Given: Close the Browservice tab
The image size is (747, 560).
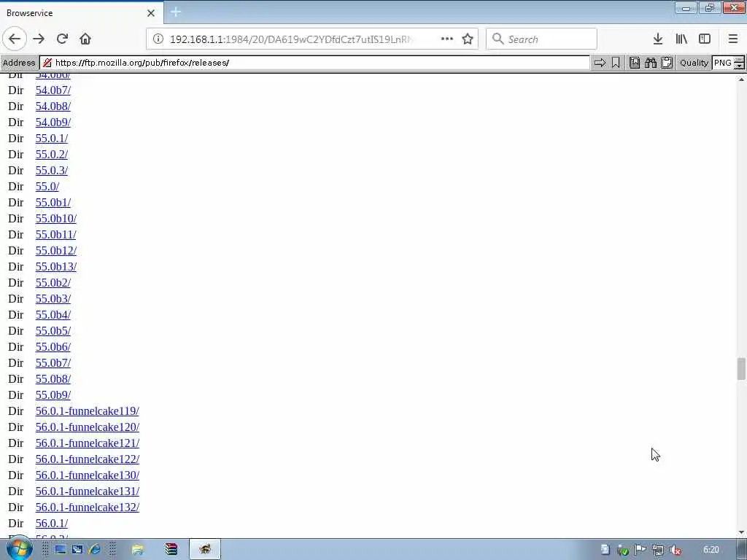Looking at the screenshot, I should (151, 13).
